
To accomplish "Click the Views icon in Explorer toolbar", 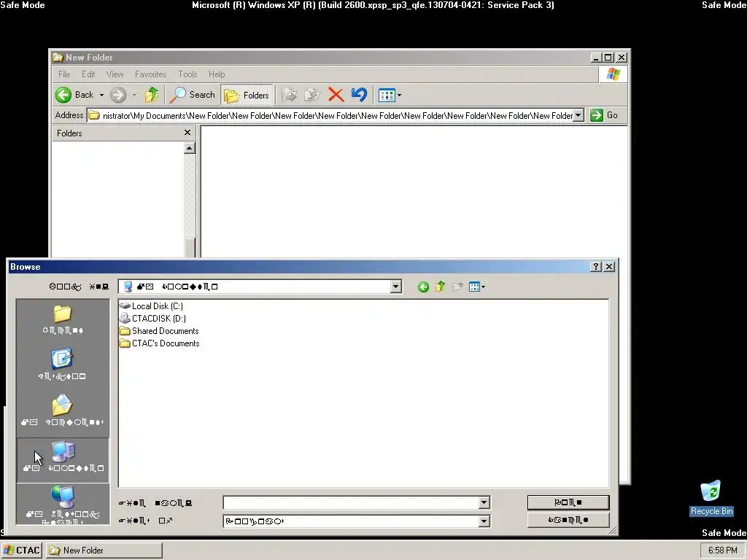I will click(387, 96).
